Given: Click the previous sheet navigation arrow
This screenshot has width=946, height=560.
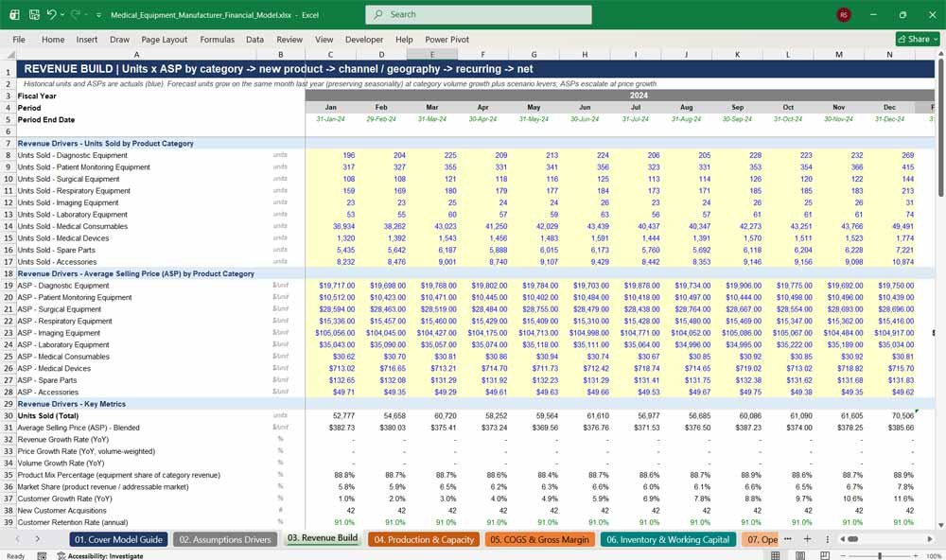Looking at the screenshot, I should (x=17, y=539).
